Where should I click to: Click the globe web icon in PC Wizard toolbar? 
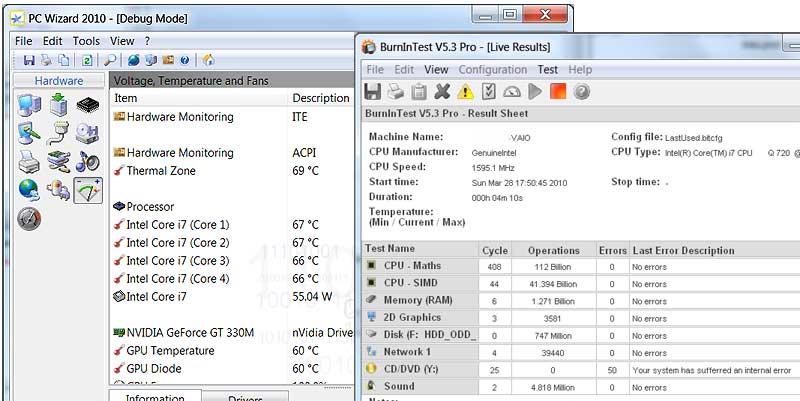point(134,60)
